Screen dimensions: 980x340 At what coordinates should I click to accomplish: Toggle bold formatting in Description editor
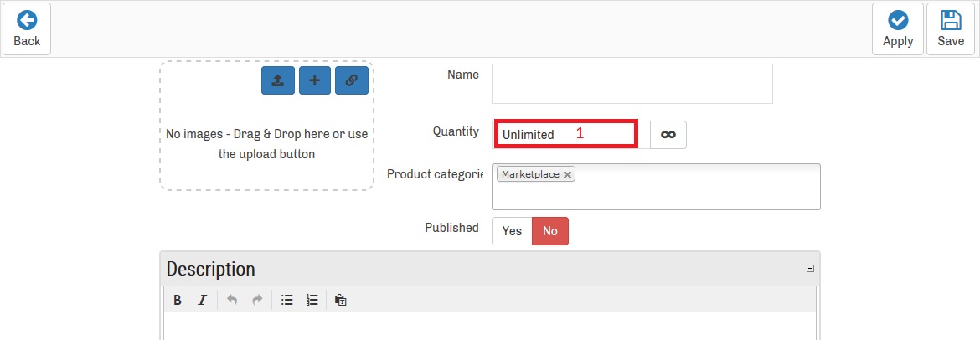click(178, 300)
